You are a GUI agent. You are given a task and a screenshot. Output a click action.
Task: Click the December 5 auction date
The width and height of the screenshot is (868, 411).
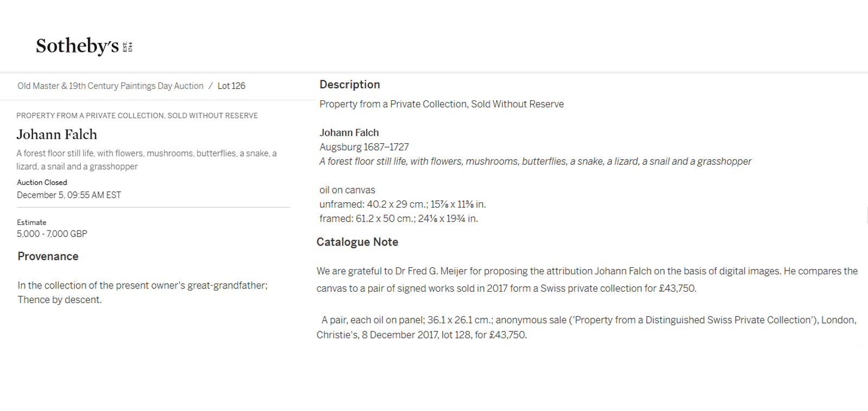69,195
